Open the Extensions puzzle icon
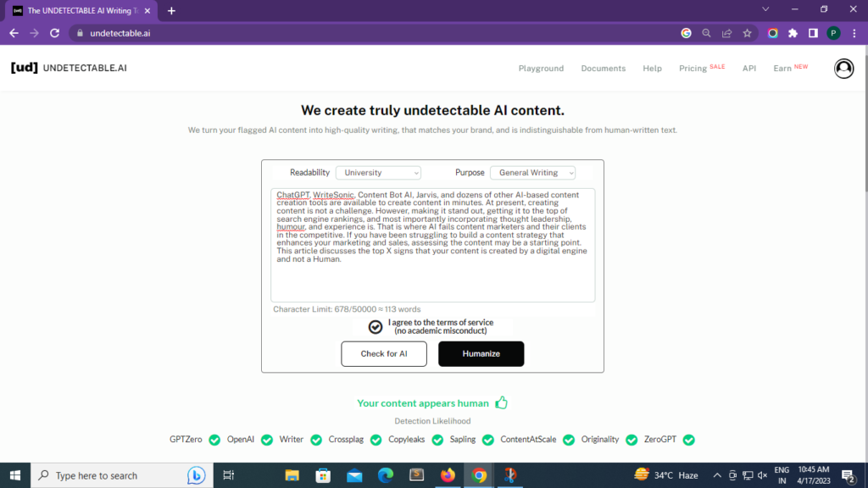Screen dimensions: 868x488 point(793,33)
